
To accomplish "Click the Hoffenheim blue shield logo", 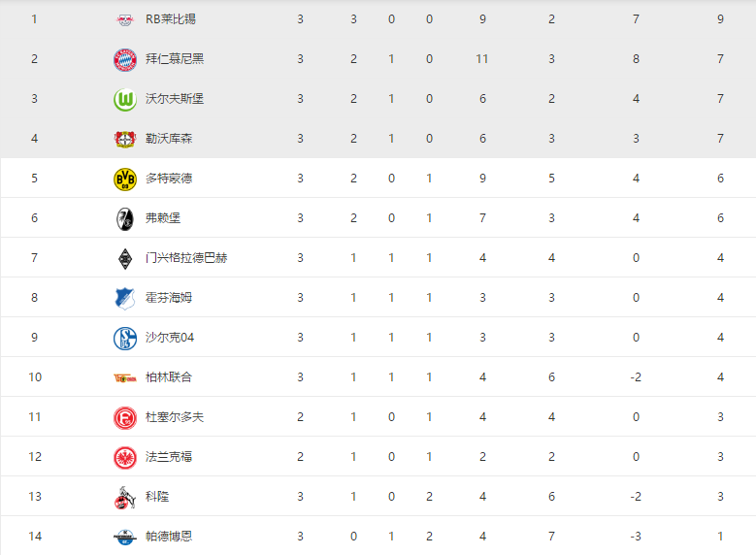I will (x=125, y=299).
